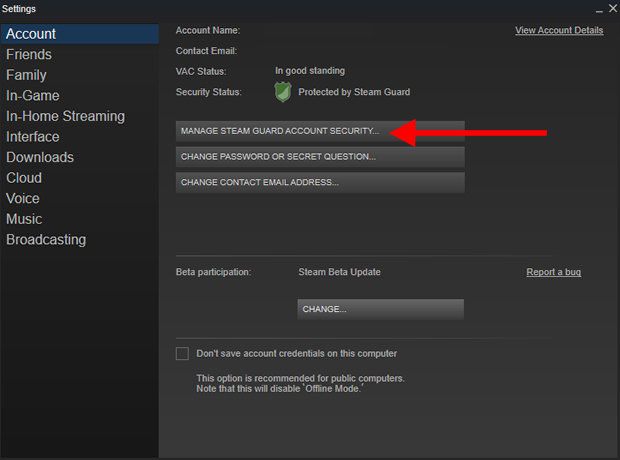Minimize the Settings window
The width and height of the screenshot is (620, 460).
[599, 9]
